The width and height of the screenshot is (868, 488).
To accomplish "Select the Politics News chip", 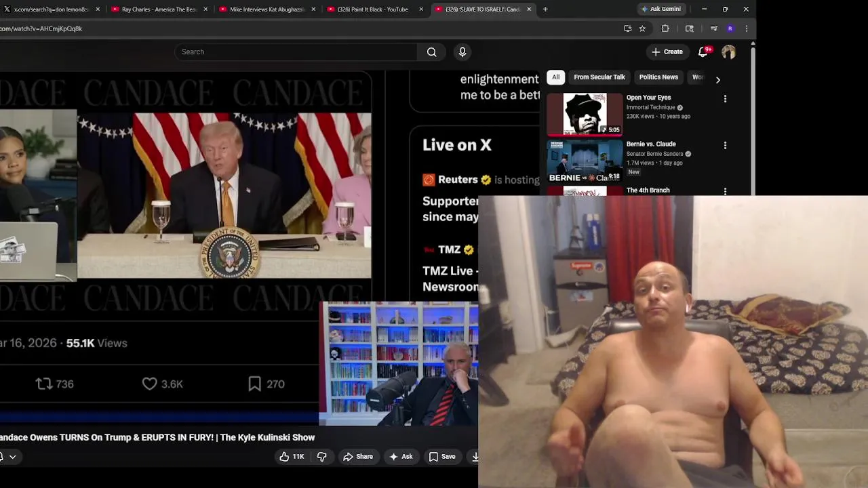I will (658, 77).
